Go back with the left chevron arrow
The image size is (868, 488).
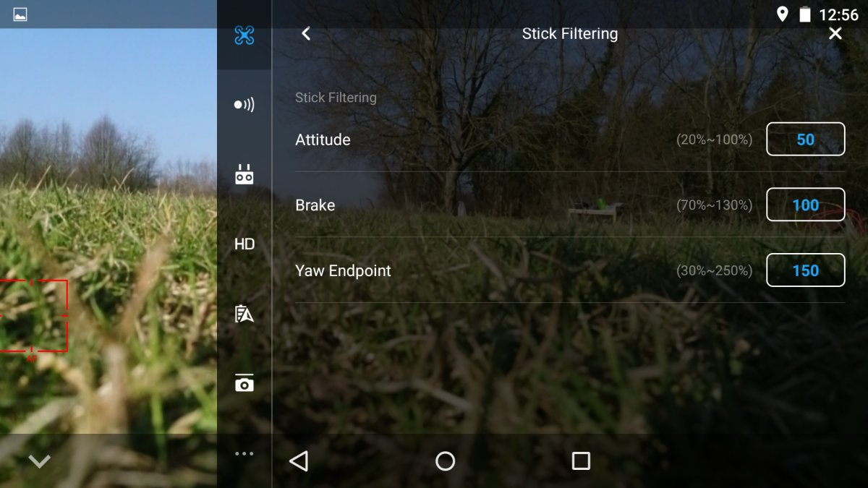pyautogui.click(x=306, y=34)
